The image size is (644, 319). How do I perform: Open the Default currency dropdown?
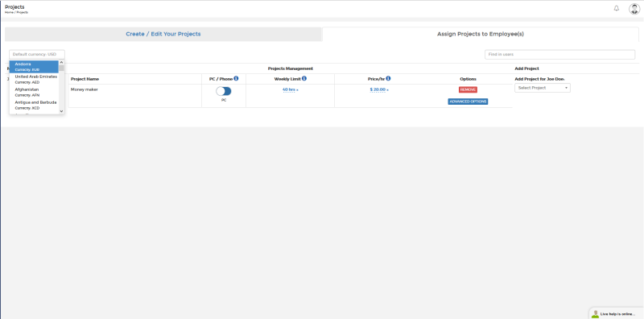(x=37, y=54)
